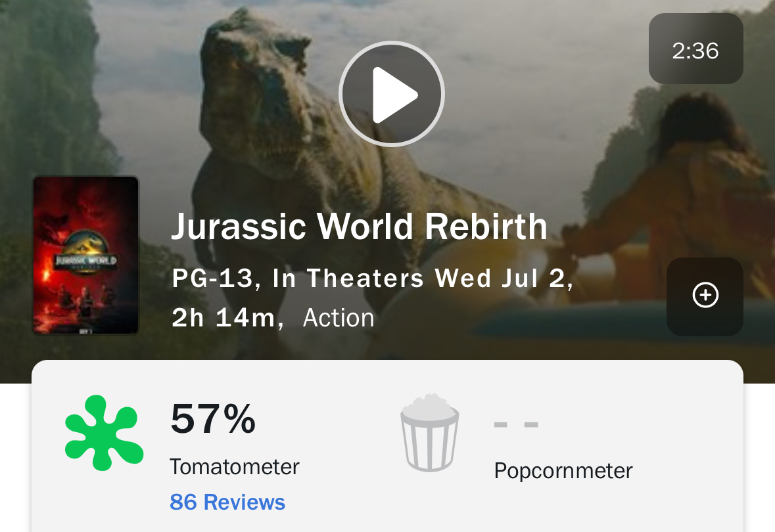Open the Jurassic World Rebirth poster thumbnail
The height and width of the screenshot is (532, 775).
tap(86, 255)
